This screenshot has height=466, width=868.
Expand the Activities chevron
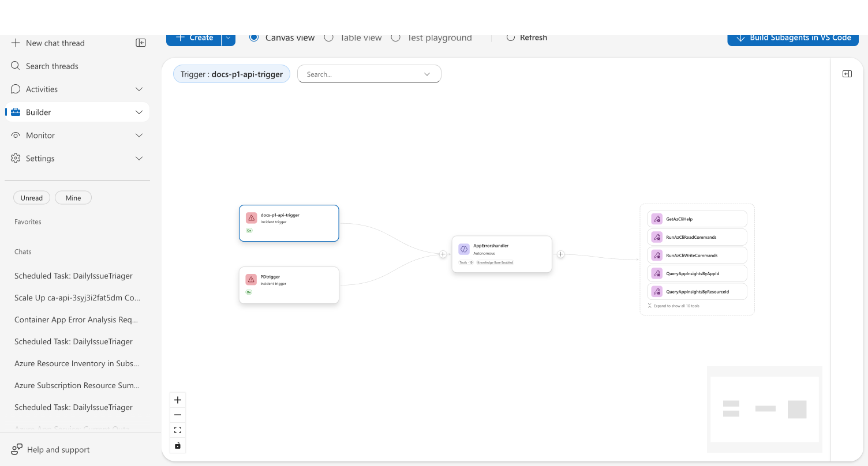pos(139,89)
